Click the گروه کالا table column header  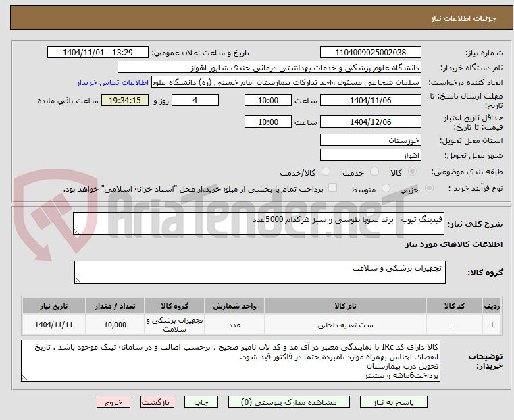(174, 306)
